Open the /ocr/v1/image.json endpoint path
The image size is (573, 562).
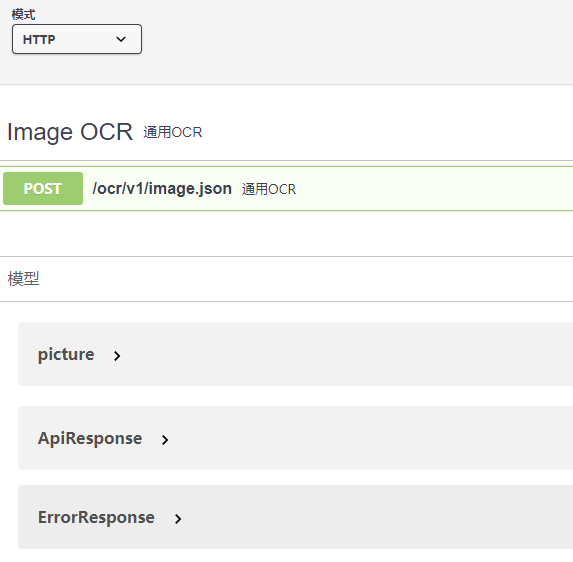pyautogui.click(x=162, y=189)
